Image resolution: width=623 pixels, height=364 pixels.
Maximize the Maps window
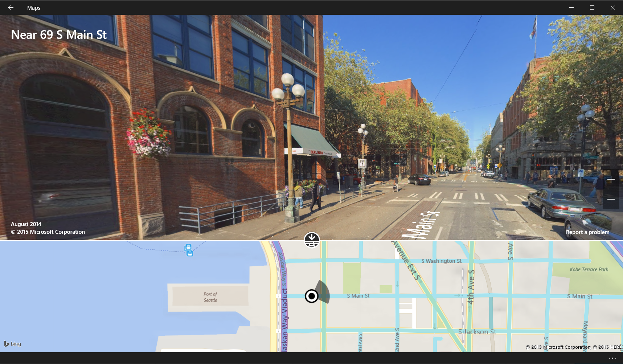pos(592,8)
